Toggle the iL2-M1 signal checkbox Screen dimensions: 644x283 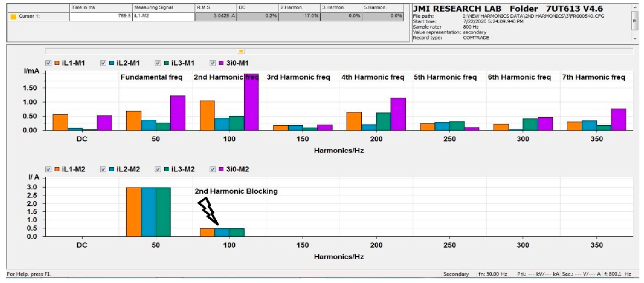pyautogui.click(x=103, y=63)
